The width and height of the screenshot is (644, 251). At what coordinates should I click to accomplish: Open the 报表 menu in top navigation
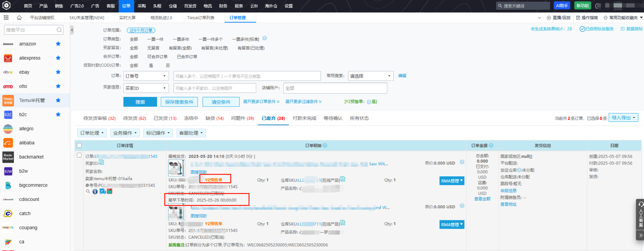[x=239, y=6]
